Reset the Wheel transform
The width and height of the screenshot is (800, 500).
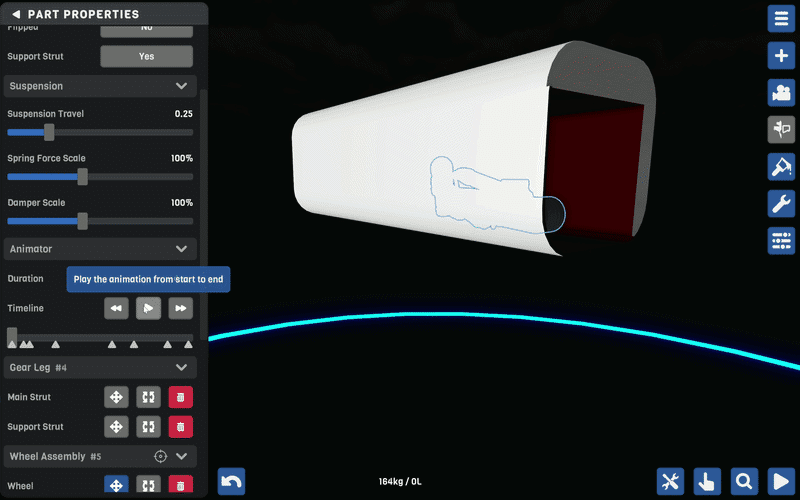tap(148, 485)
